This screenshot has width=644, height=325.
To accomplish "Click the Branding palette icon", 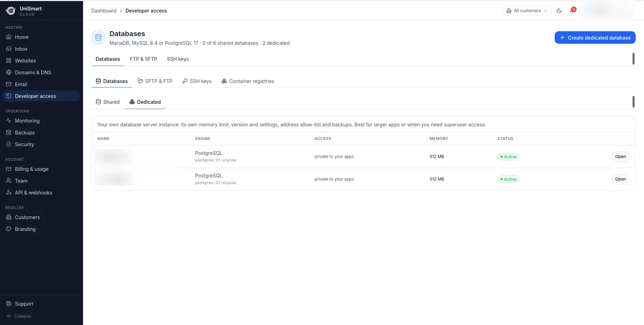I will click(9, 229).
